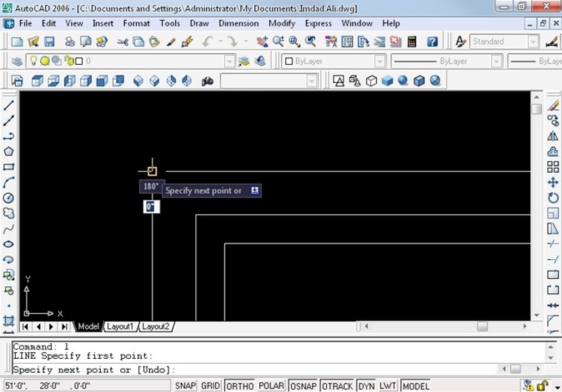Toggle POLAR tracking in status bar
Screen dimensions: 562x392
pos(271,386)
